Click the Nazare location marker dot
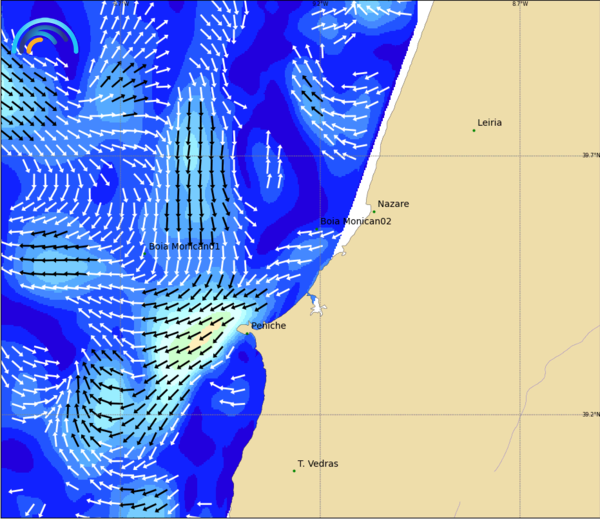600x519 pixels. click(x=374, y=211)
